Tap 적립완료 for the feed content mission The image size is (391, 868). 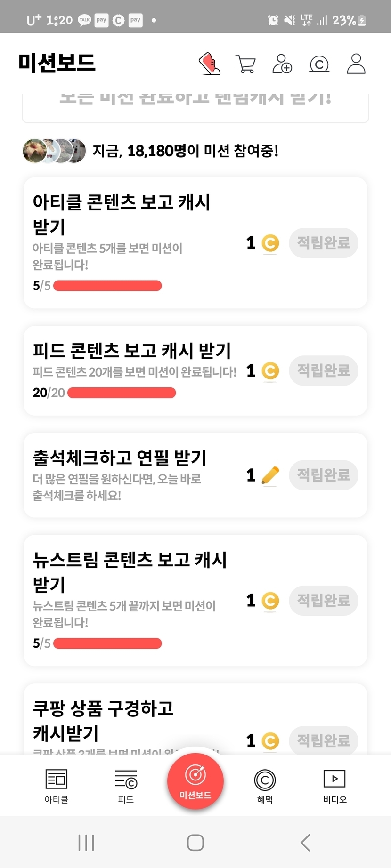[x=324, y=370]
